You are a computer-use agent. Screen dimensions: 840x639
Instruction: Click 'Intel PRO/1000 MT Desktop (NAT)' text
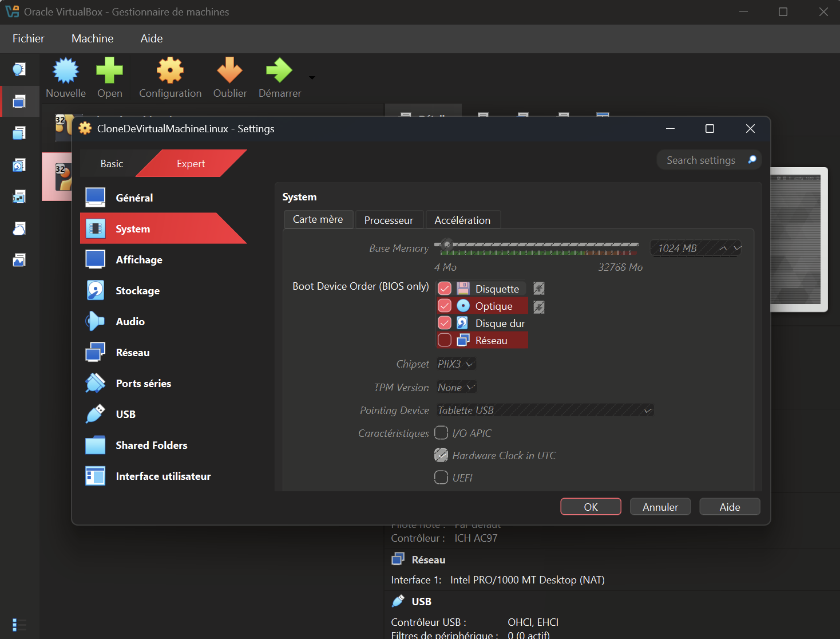click(528, 580)
